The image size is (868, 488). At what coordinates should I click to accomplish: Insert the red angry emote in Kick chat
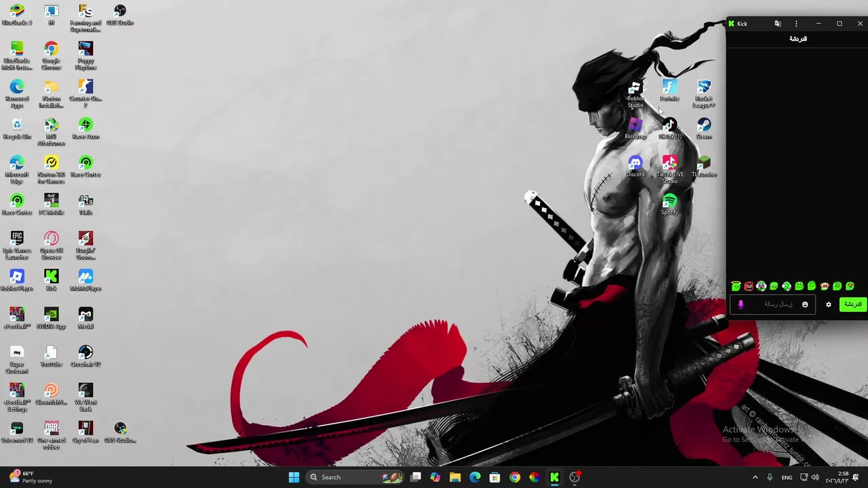coord(749,286)
